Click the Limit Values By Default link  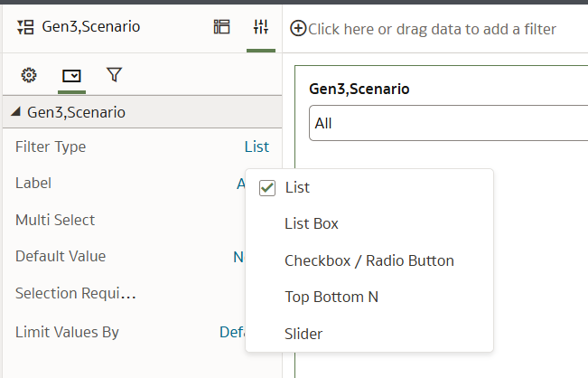(x=232, y=332)
